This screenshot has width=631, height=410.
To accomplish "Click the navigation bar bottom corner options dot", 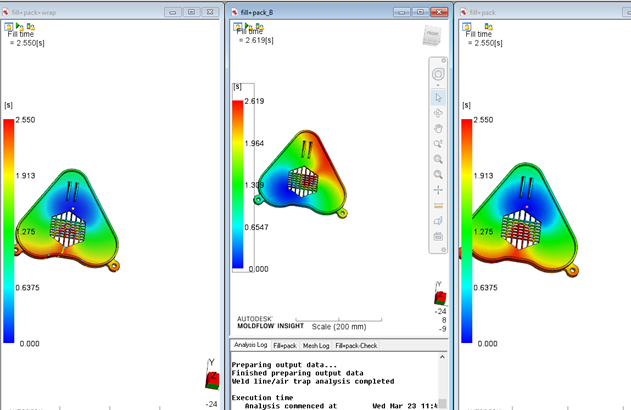I will [443, 250].
